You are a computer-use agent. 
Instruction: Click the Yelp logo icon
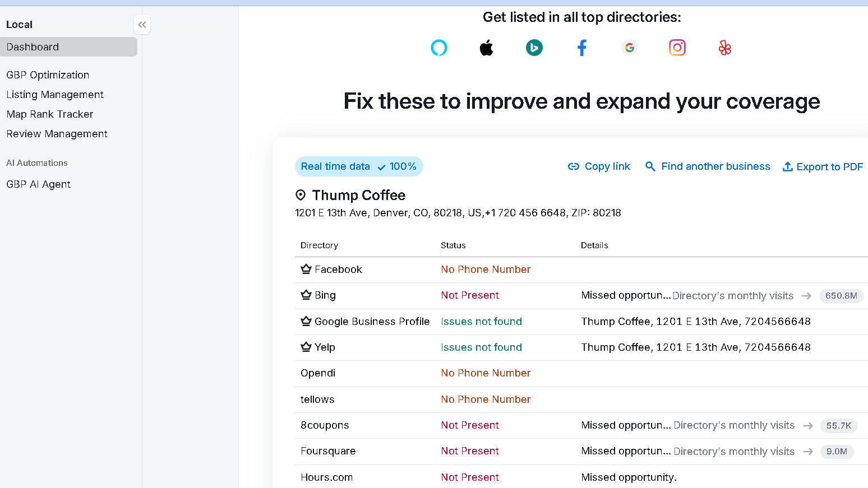pos(724,48)
